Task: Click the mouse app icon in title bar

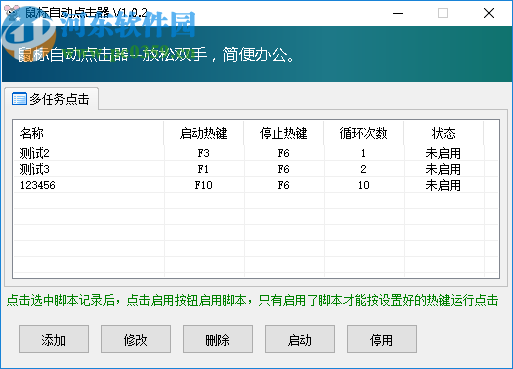Action: pyautogui.click(x=13, y=13)
